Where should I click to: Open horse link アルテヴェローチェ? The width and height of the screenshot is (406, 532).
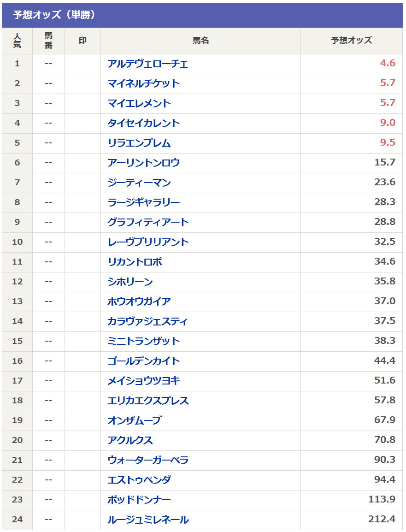tap(147, 64)
